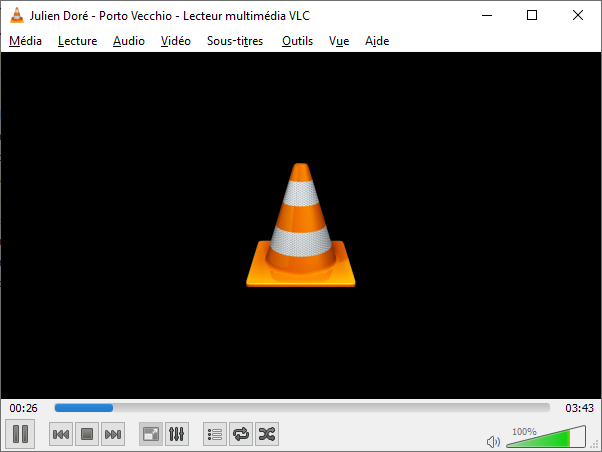Toggle fullscreen video mode

(x=150, y=434)
